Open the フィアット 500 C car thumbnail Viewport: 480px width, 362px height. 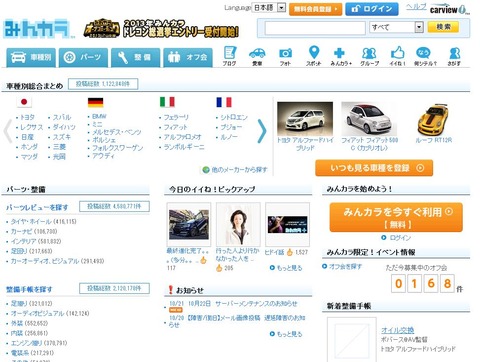pyautogui.click(x=369, y=119)
